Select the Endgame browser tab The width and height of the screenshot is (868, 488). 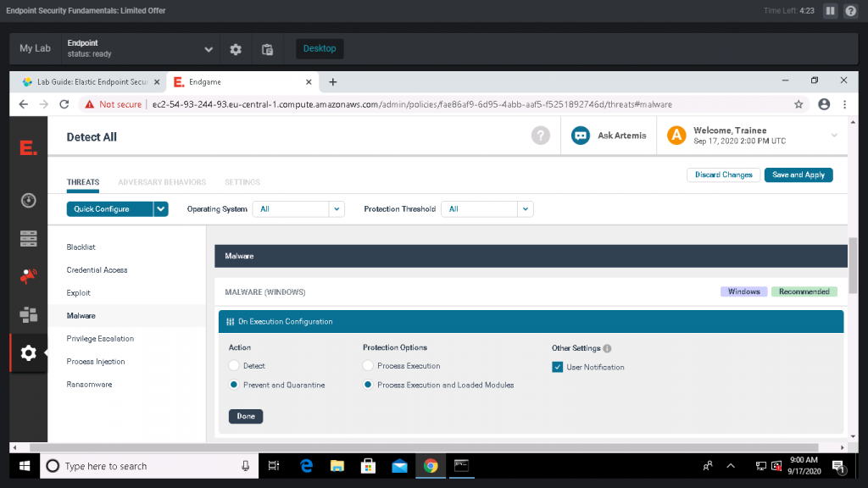(242, 82)
